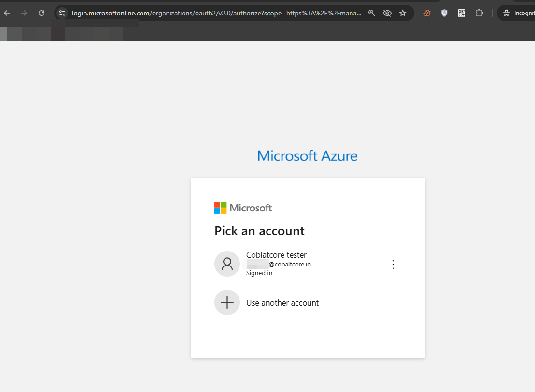Bookmark this page with star icon

[403, 13]
